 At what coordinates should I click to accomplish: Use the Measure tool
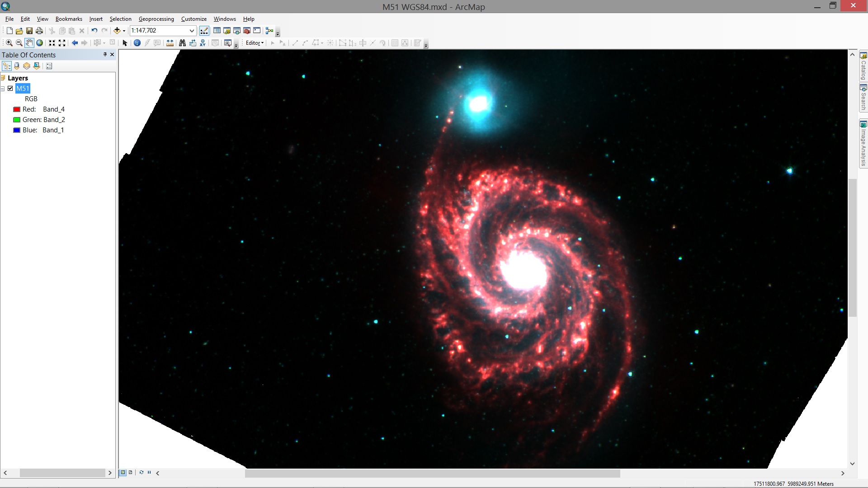click(170, 42)
